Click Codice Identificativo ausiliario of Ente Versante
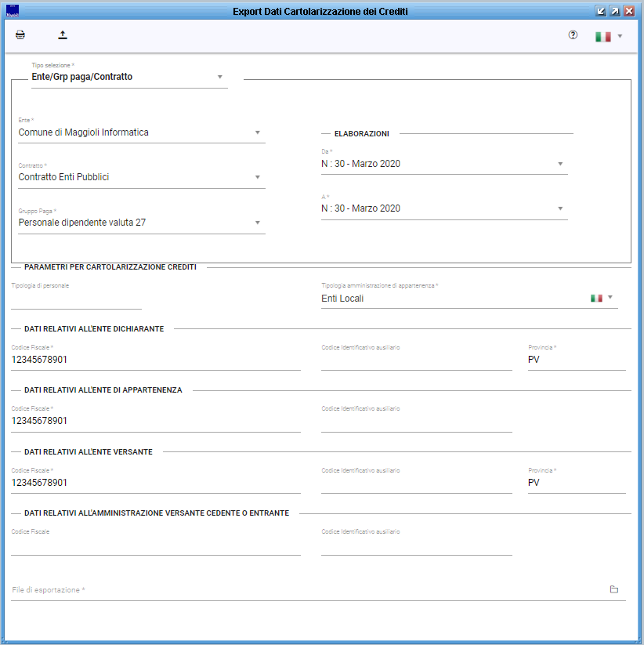The height and width of the screenshot is (645, 644). point(417,483)
